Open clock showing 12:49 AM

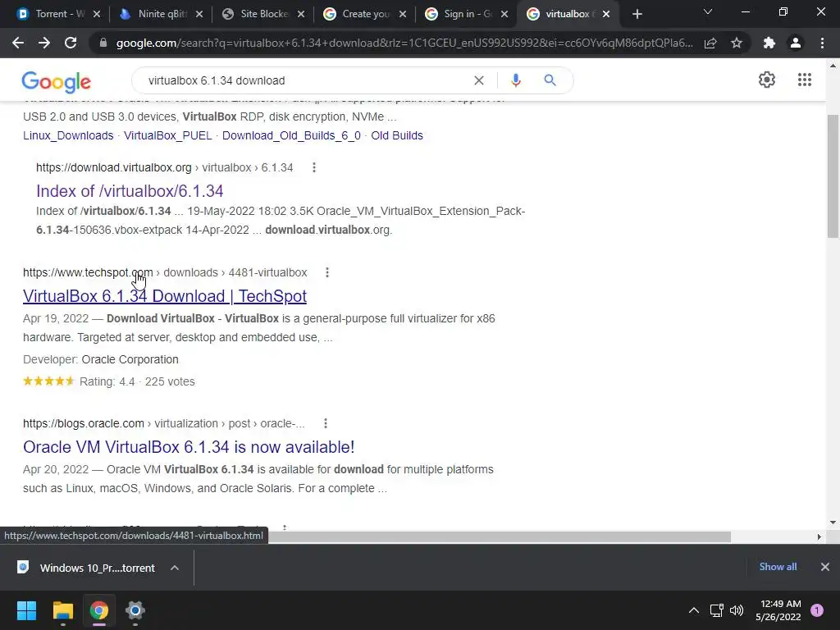(x=778, y=610)
